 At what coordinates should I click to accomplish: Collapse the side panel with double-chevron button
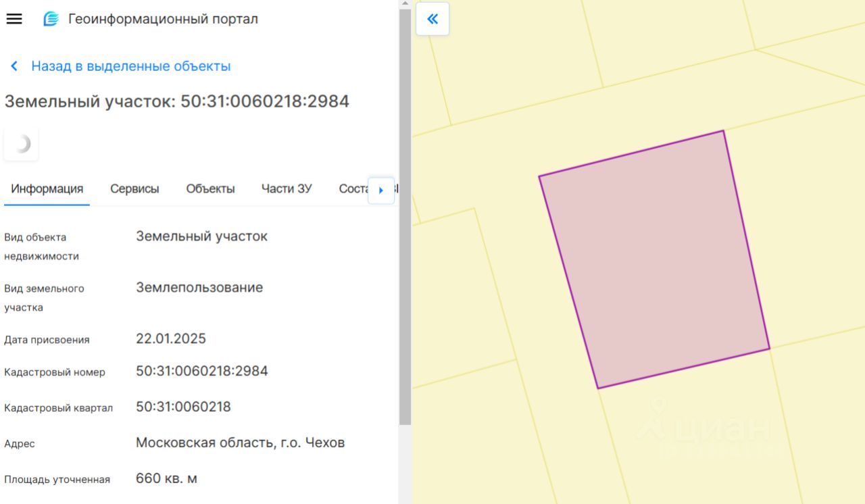(432, 19)
